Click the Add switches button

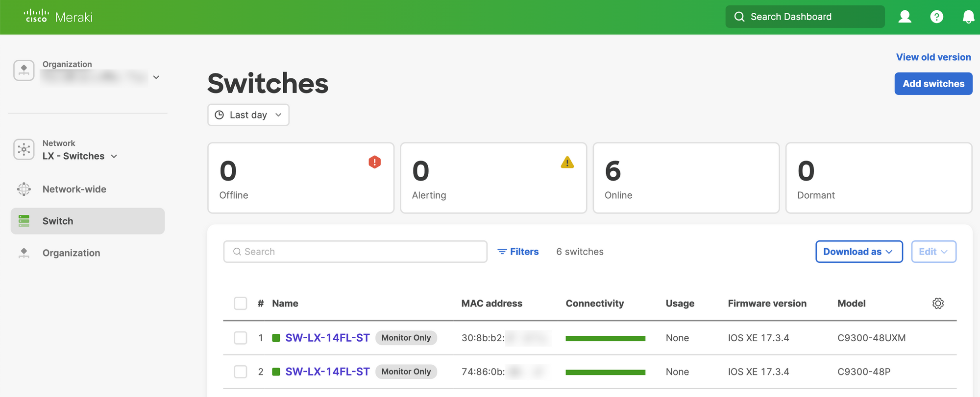pyautogui.click(x=933, y=84)
